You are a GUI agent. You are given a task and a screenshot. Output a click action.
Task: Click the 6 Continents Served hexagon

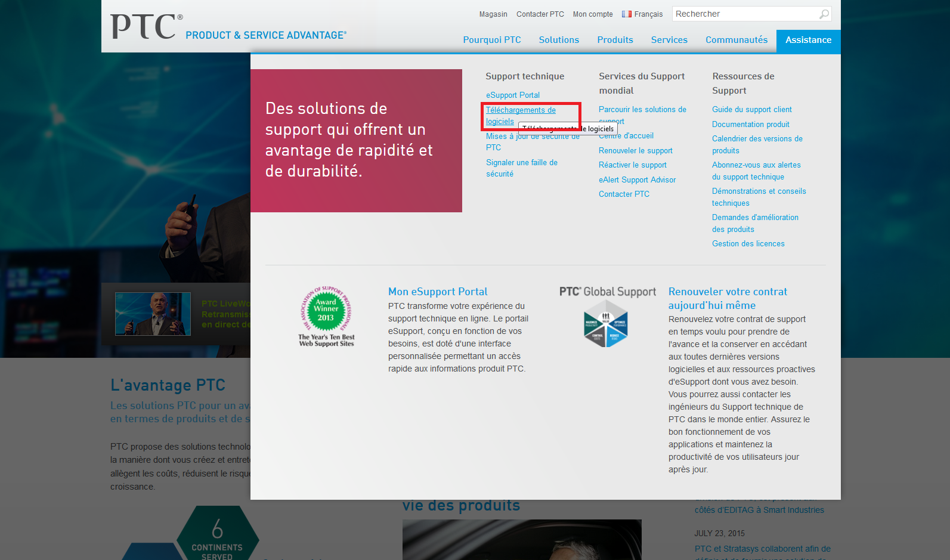point(217,534)
